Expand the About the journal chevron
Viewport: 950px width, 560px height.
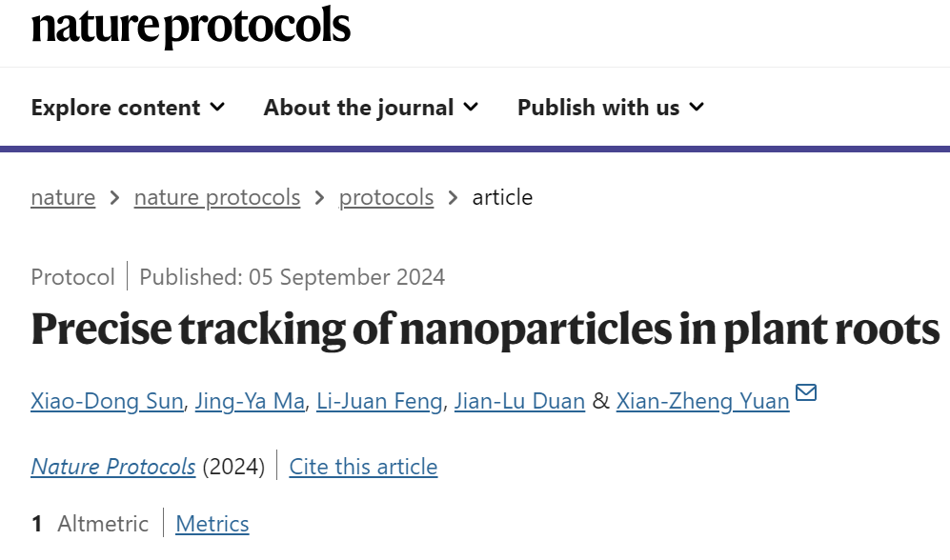(471, 108)
